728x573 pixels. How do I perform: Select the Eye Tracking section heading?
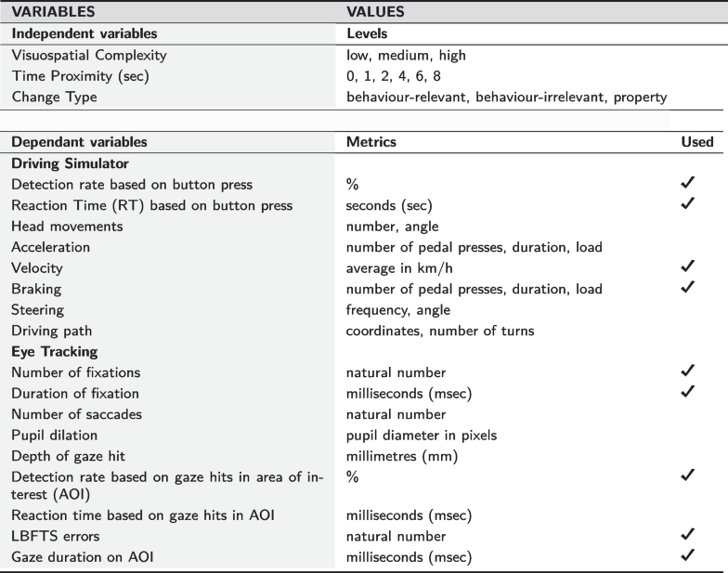(x=53, y=351)
